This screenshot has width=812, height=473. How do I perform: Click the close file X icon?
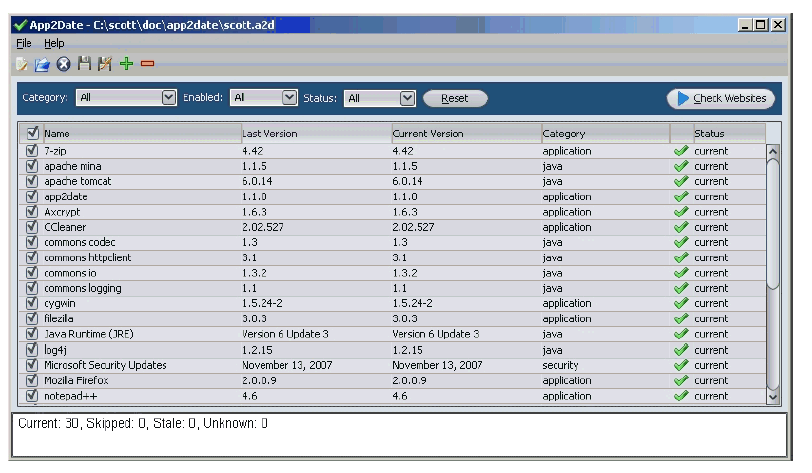point(63,65)
